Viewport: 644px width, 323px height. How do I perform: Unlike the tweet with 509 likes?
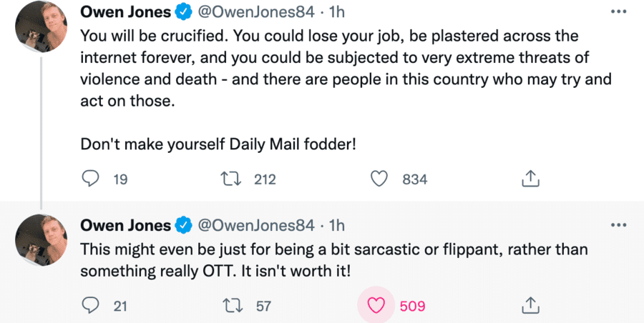(376, 306)
